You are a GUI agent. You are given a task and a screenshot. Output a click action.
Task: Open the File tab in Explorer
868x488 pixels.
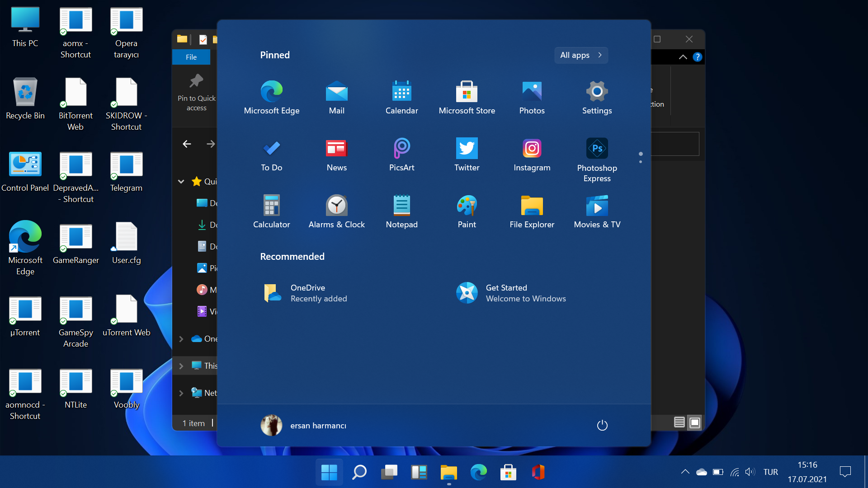coord(191,57)
